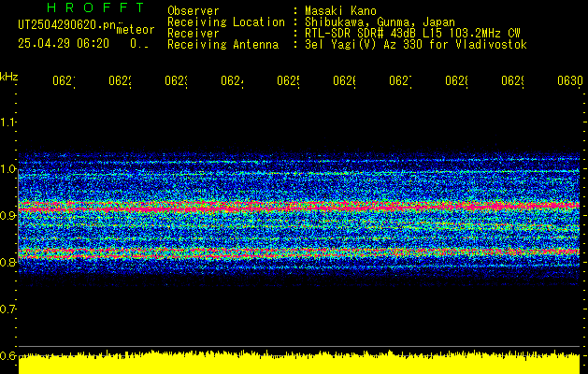Click the 1.1 frequency axis label
Image resolution: width=588 pixels, height=374 pixels.
[x=7, y=122]
